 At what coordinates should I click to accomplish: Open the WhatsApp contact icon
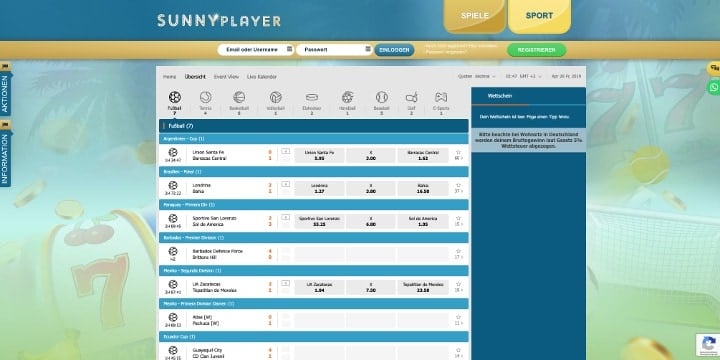[x=714, y=87]
